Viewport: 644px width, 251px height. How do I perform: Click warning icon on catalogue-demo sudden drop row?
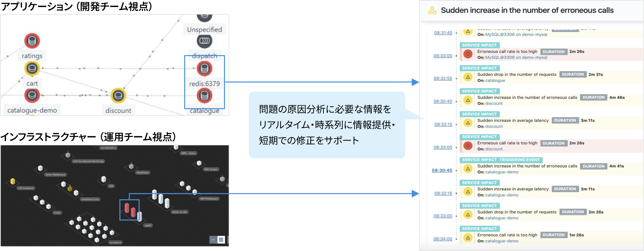[x=468, y=215]
